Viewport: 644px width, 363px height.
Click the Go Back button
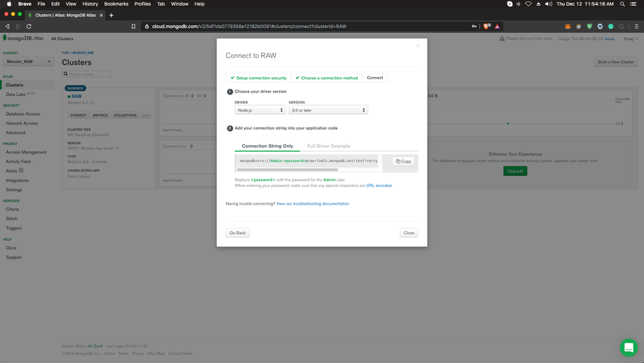237,233
